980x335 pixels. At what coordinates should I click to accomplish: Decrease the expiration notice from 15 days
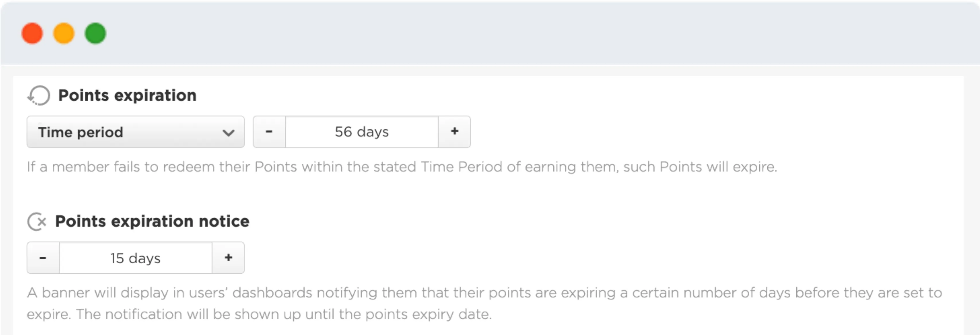pyautogui.click(x=43, y=258)
